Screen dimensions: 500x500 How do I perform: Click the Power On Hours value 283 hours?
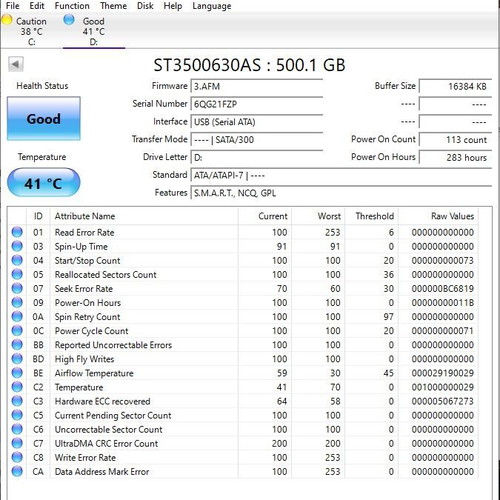click(x=455, y=157)
